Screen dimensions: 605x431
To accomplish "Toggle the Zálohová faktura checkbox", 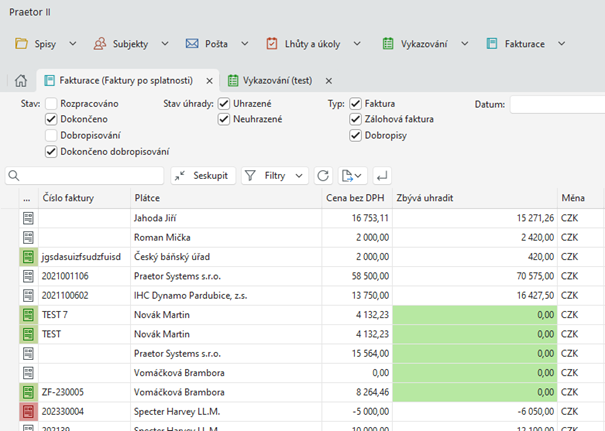I will click(x=356, y=119).
